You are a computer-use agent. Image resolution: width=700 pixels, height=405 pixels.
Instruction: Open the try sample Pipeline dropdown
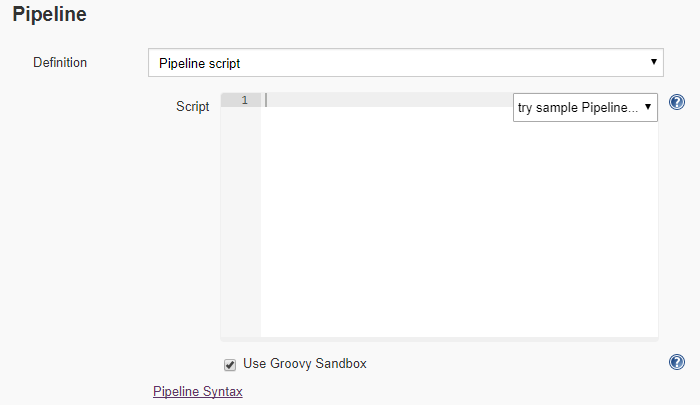[585, 107]
